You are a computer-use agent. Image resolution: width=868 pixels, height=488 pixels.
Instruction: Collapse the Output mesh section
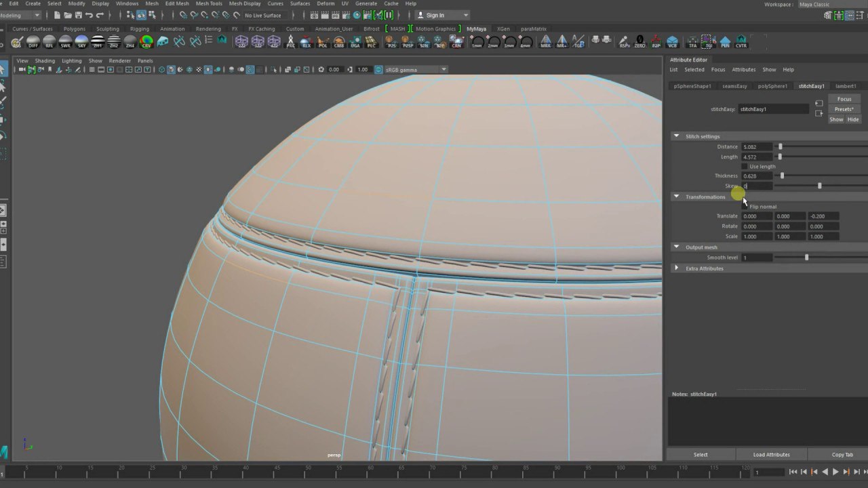[x=676, y=247]
